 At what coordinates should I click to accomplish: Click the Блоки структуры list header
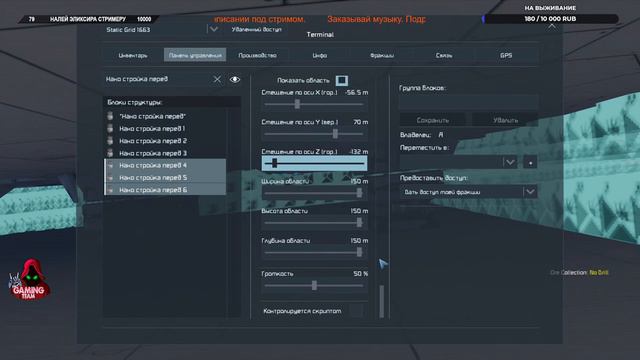pos(171,102)
